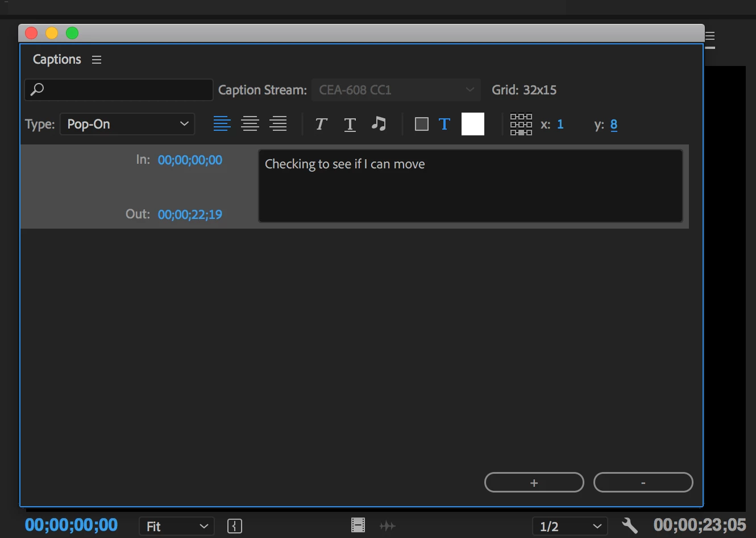Viewport: 756px width, 538px height.
Task: Toggle italic text style
Action: point(321,124)
